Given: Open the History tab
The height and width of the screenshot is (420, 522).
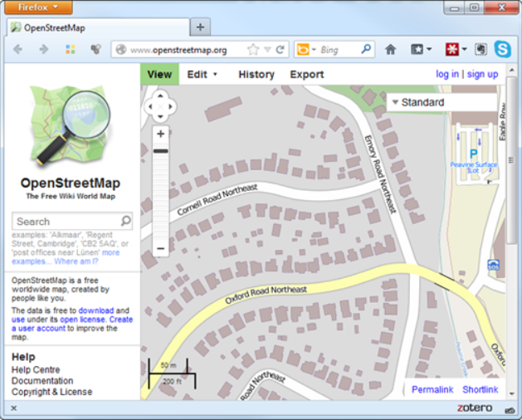Looking at the screenshot, I should [x=256, y=74].
